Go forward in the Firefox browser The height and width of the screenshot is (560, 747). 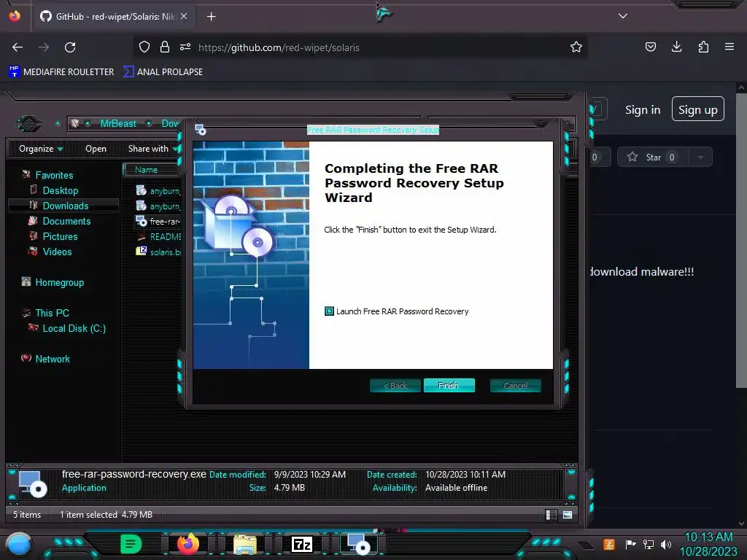pyautogui.click(x=44, y=47)
